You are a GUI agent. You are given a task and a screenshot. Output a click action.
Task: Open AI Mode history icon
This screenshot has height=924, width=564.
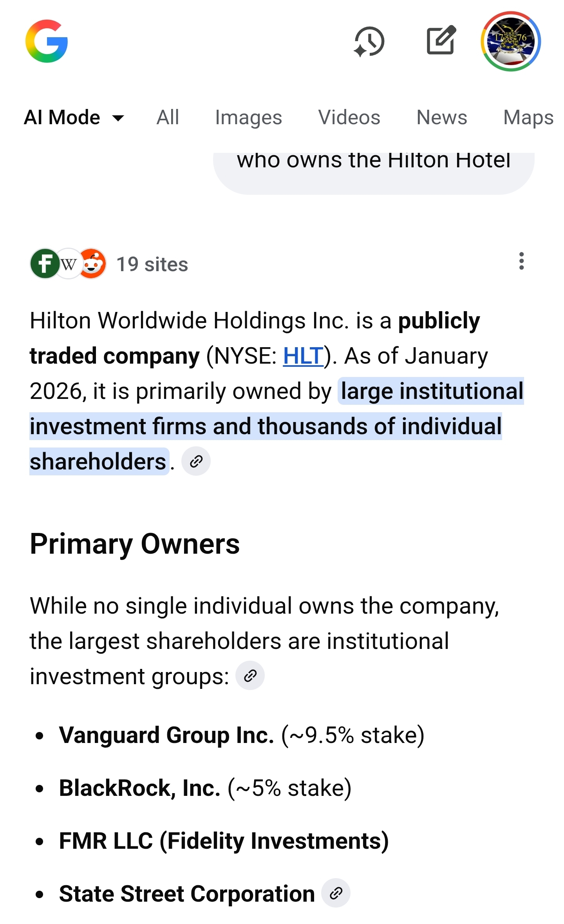(x=369, y=41)
